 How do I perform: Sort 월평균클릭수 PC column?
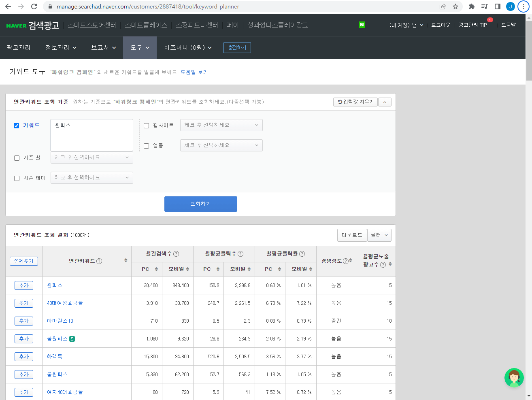click(218, 269)
